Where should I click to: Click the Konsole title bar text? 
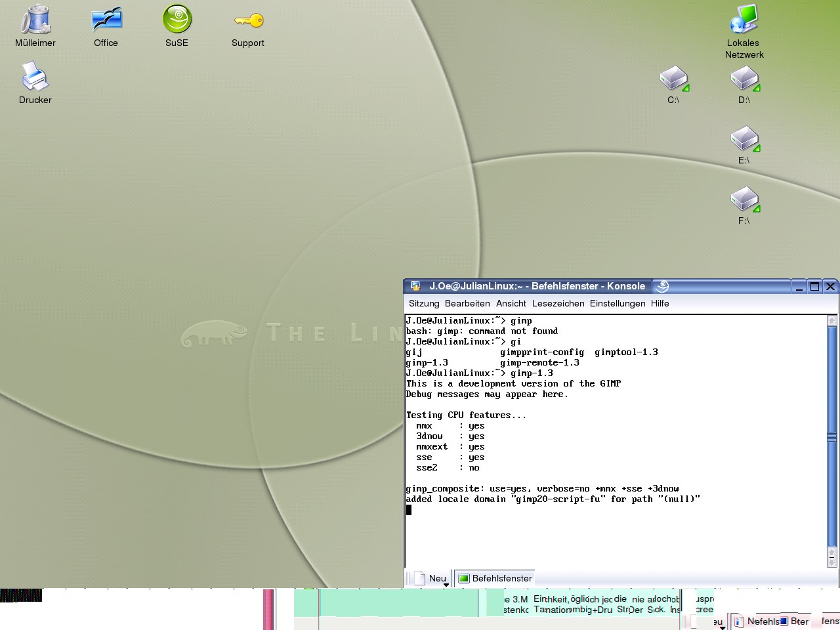pyautogui.click(x=537, y=286)
